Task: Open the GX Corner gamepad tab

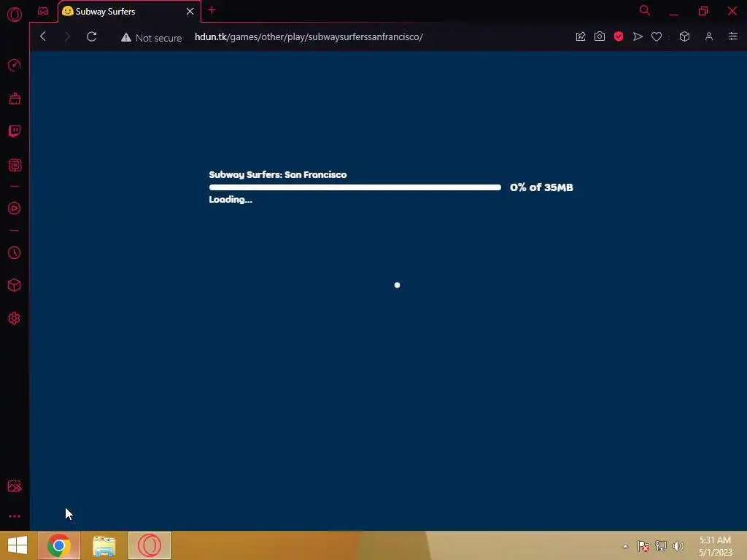Action: click(43, 11)
